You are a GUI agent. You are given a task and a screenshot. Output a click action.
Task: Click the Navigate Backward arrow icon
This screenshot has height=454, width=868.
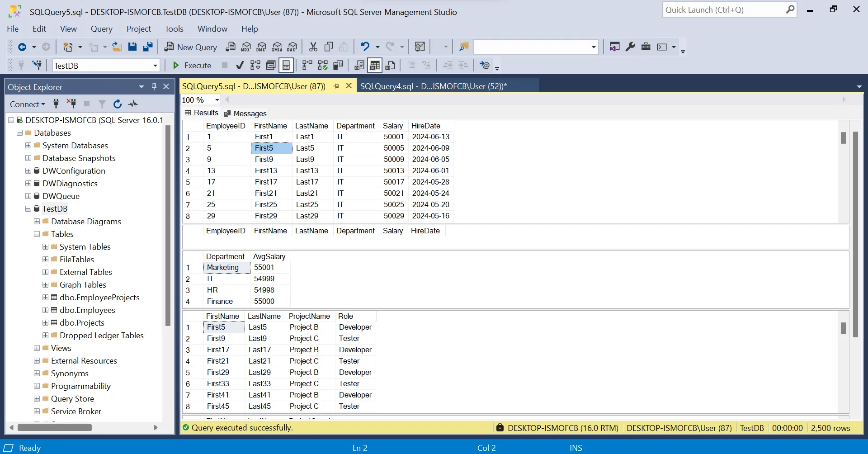22,47
